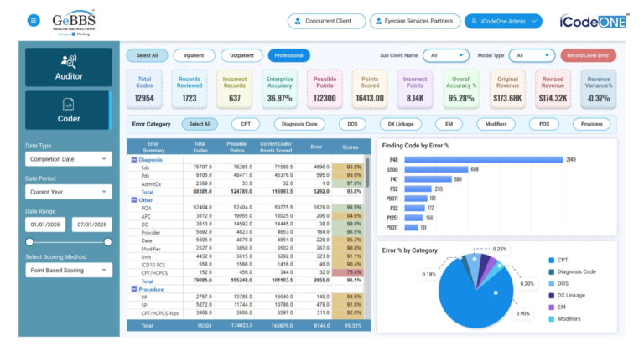Click the Auditor magnifier icon

pyautogui.click(x=69, y=61)
